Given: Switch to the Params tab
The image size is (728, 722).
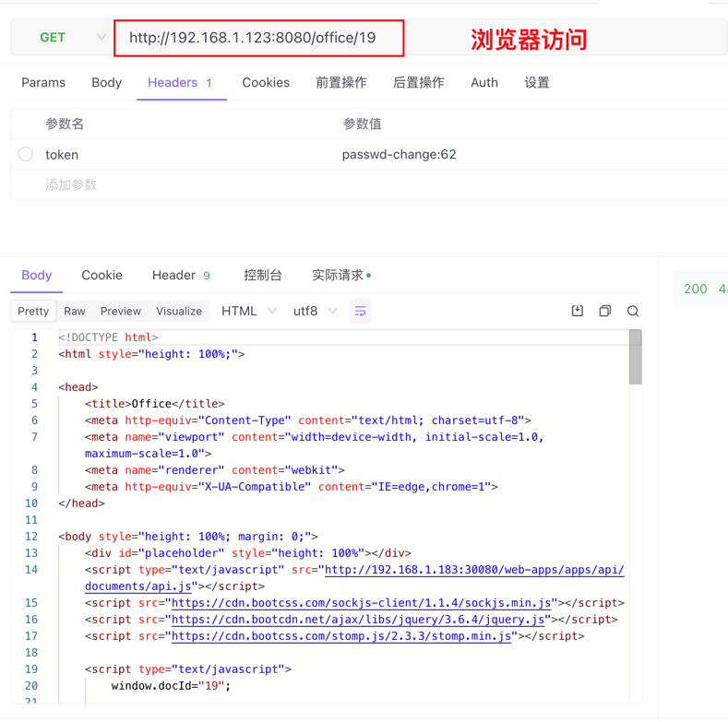Looking at the screenshot, I should [43, 83].
